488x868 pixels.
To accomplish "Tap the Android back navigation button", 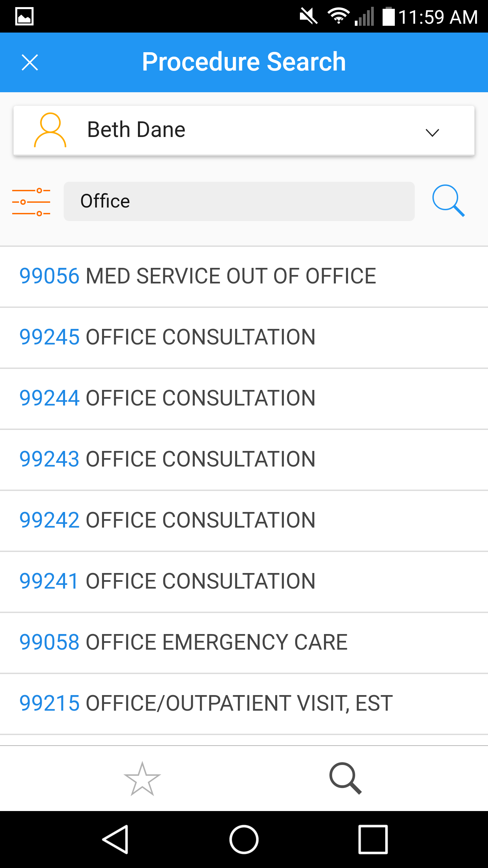I will (x=115, y=840).
